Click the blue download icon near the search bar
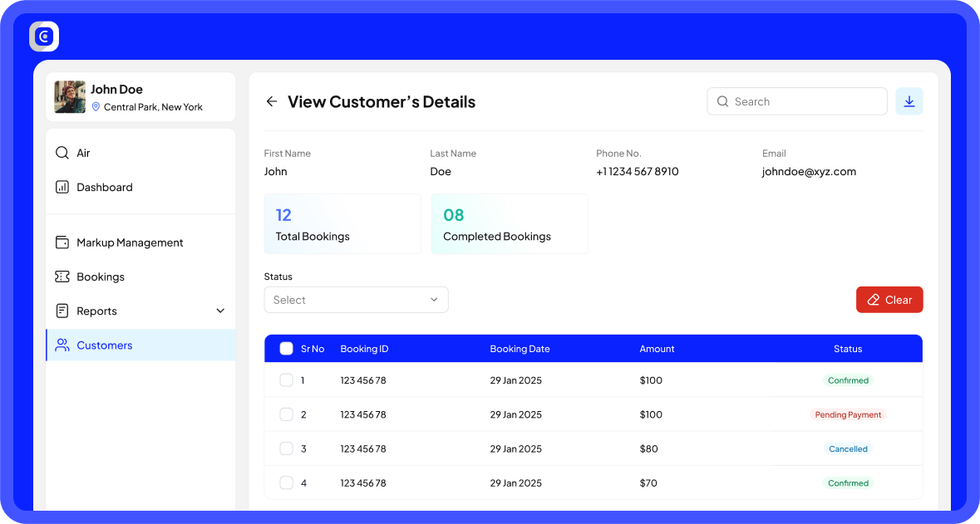This screenshot has height=524, width=980. tap(909, 100)
